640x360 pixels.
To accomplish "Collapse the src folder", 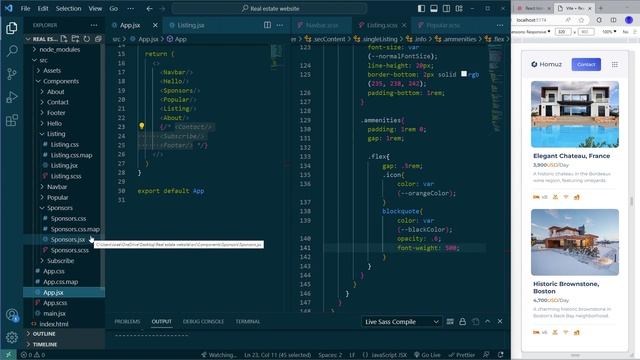I will click(x=44, y=60).
